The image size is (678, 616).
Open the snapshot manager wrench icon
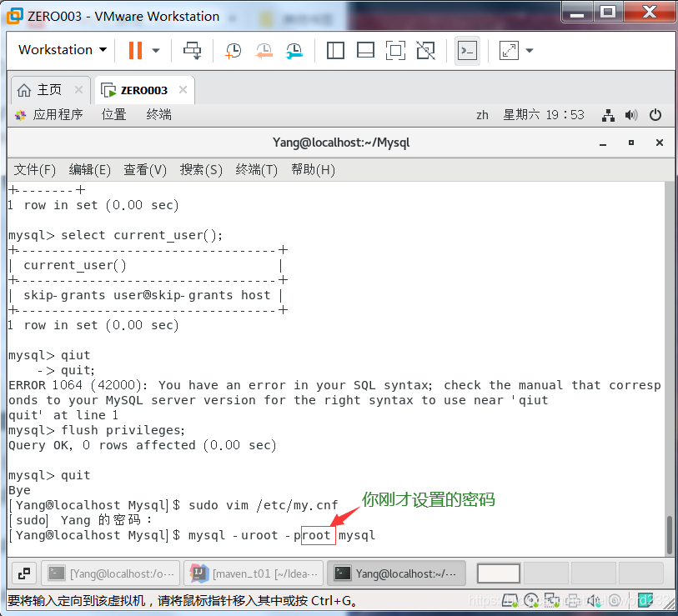(294, 51)
